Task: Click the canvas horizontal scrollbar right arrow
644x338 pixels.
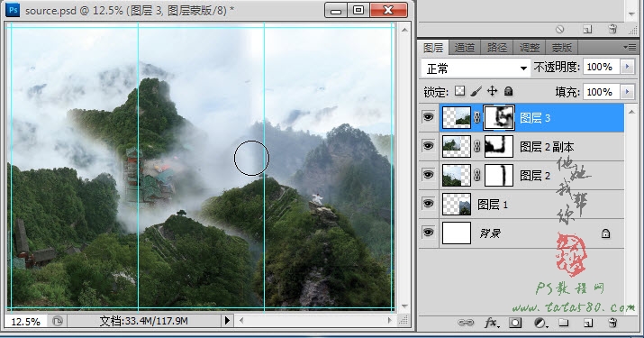Action: [x=390, y=320]
